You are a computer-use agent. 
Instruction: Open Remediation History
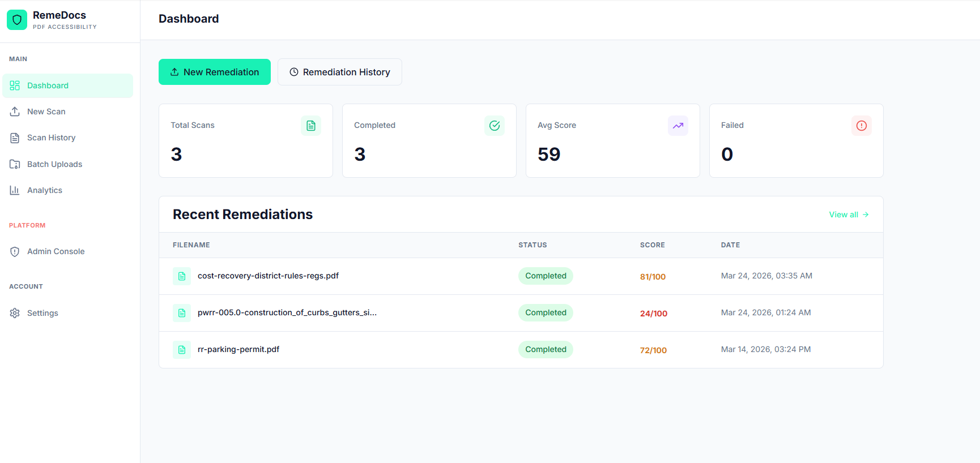tap(340, 72)
